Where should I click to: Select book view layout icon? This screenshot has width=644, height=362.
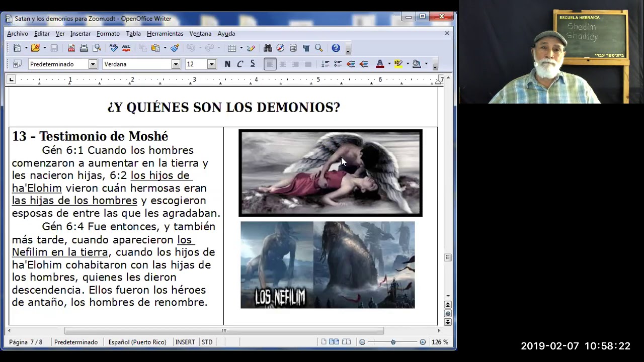click(346, 342)
